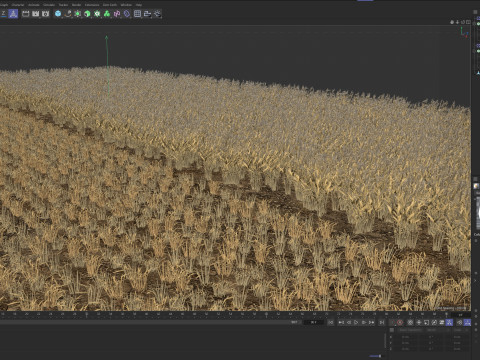Click the Coordinates Manager panel icon
The image size is (480, 360).
click(x=392, y=330)
